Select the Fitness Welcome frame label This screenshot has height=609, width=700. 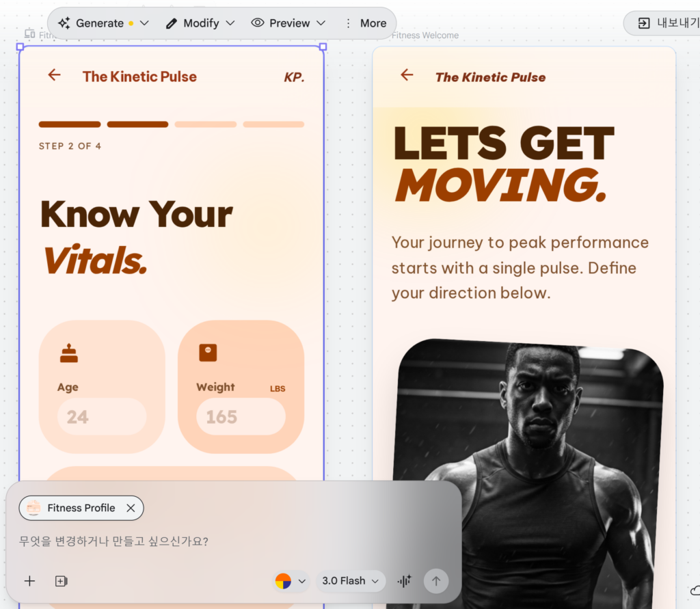pyautogui.click(x=425, y=36)
